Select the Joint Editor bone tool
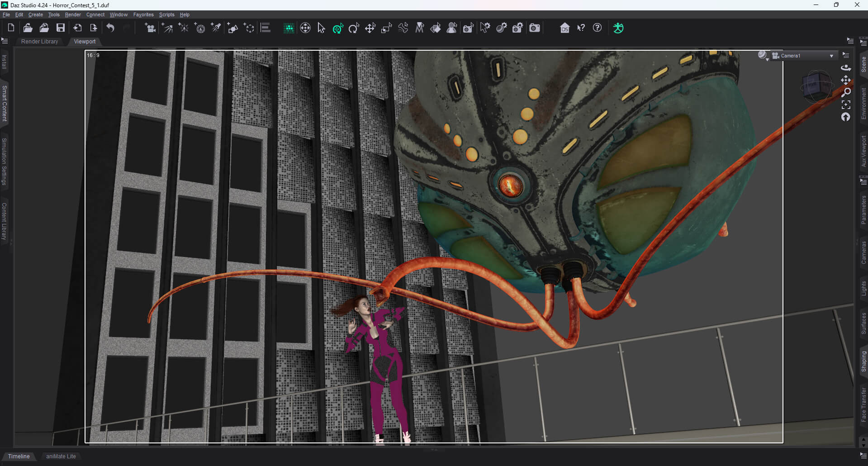This screenshot has height=466, width=868. [403, 28]
